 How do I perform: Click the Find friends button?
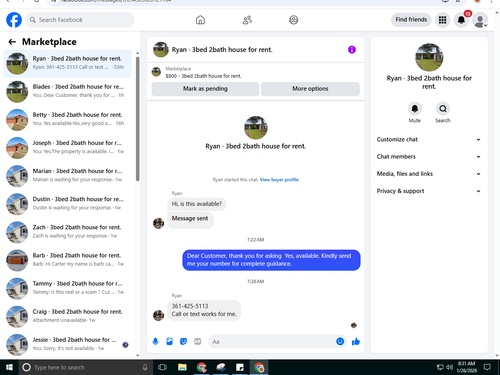click(x=411, y=20)
